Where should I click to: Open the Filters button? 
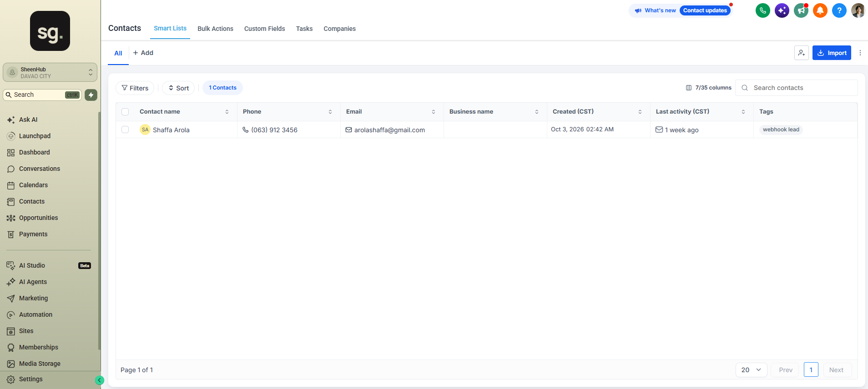(x=135, y=88)
